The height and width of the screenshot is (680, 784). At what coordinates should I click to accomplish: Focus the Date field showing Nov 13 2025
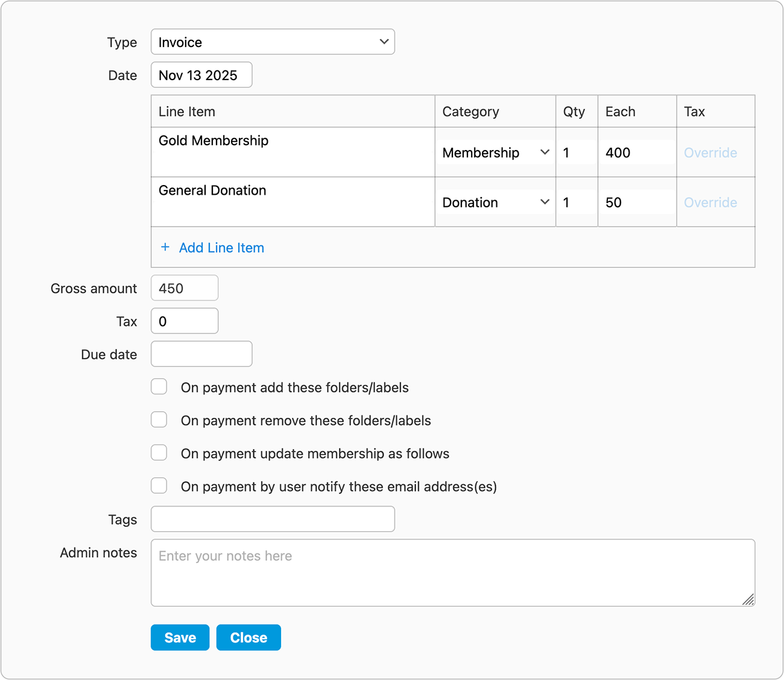click(201, 75)
